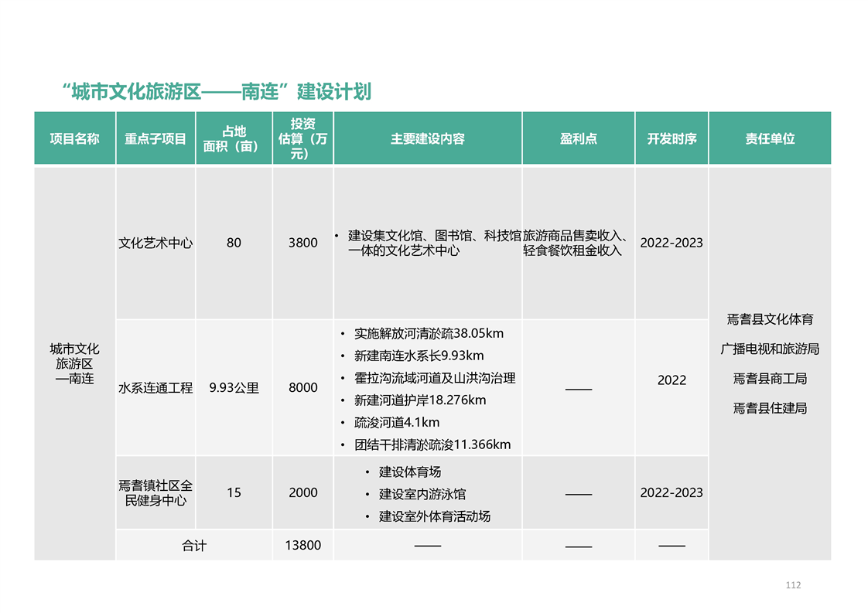
Task: Click the area value 15
Action: click(234, 493)
